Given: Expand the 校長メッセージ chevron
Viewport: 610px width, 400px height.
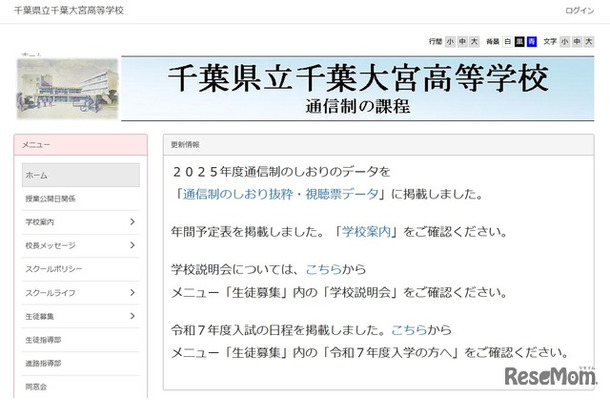Looking at the screenshot, I should [x=132, y=245].
